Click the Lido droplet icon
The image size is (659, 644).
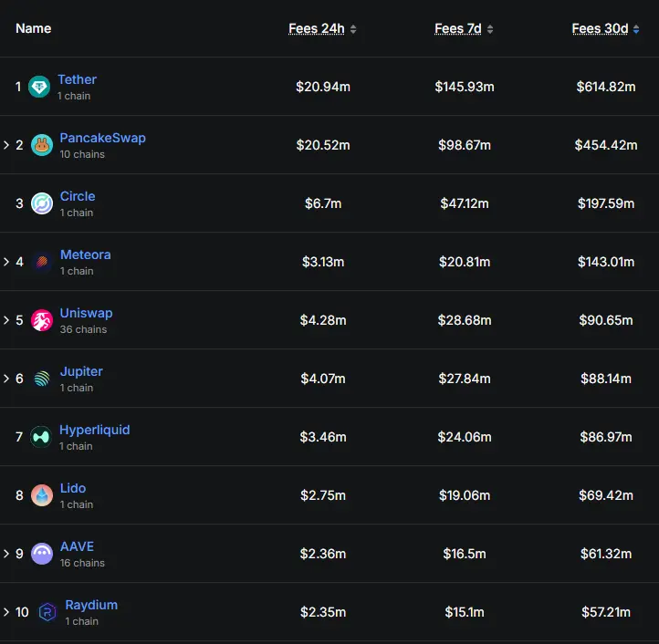42,495
